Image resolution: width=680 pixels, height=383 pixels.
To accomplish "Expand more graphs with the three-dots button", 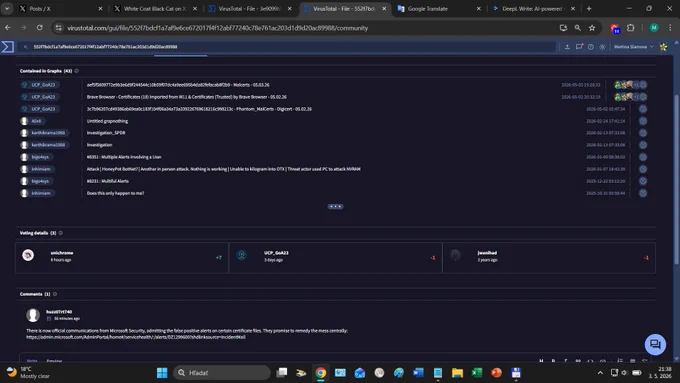I will click(x=335, y=206).
